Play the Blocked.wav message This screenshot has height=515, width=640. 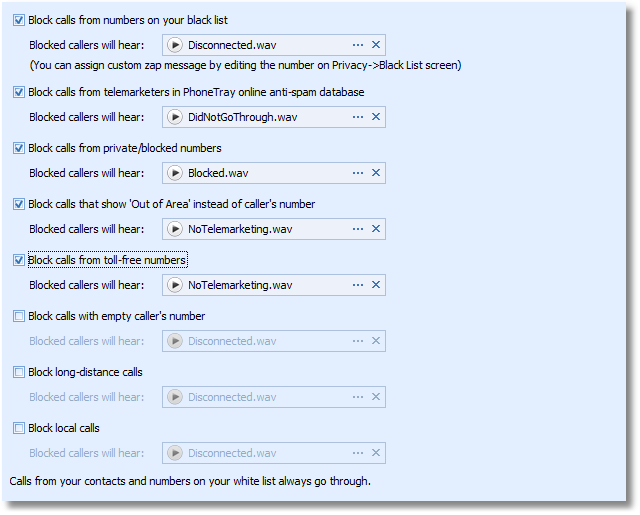point(175,173)
